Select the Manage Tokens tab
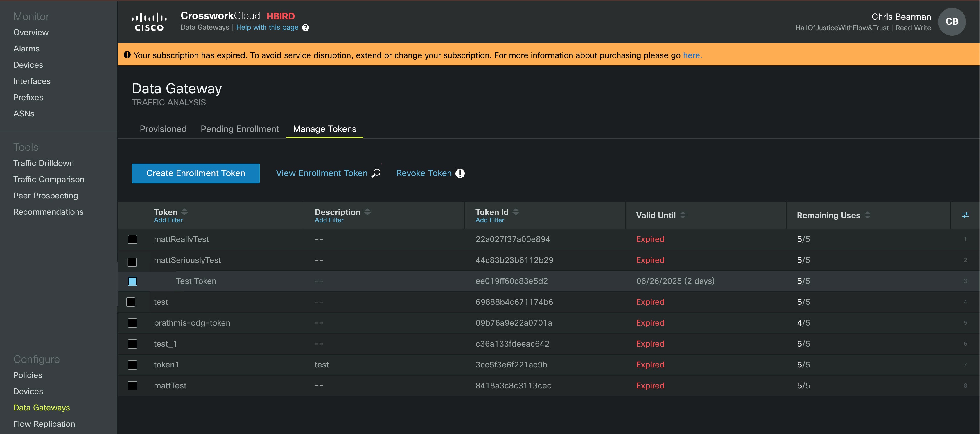Image resolution: width=980 pixels, height=434 pixels. coord(324,129)
